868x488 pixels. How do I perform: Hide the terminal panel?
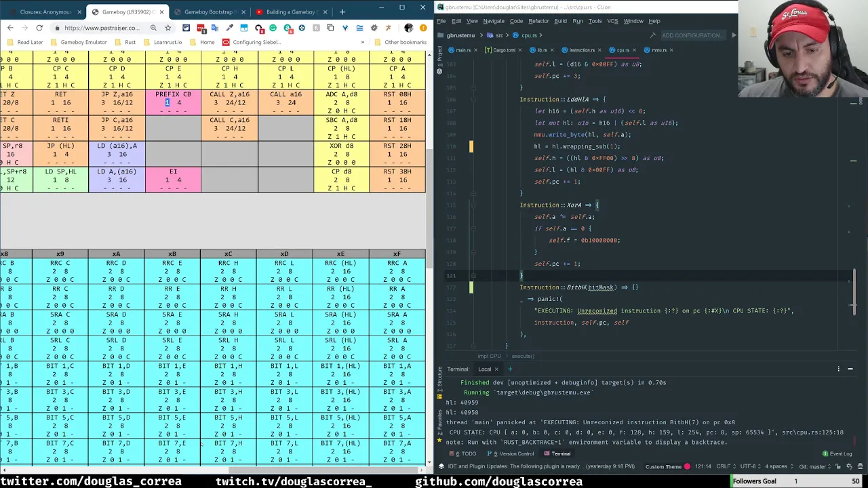[850, 369]
